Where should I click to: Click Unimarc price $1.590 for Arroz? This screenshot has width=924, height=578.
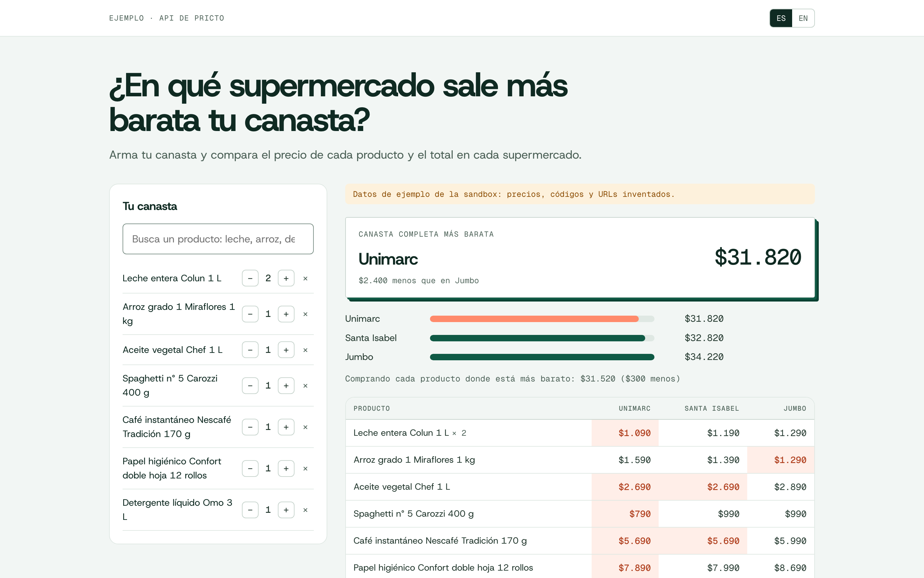[x=634, y=460]
